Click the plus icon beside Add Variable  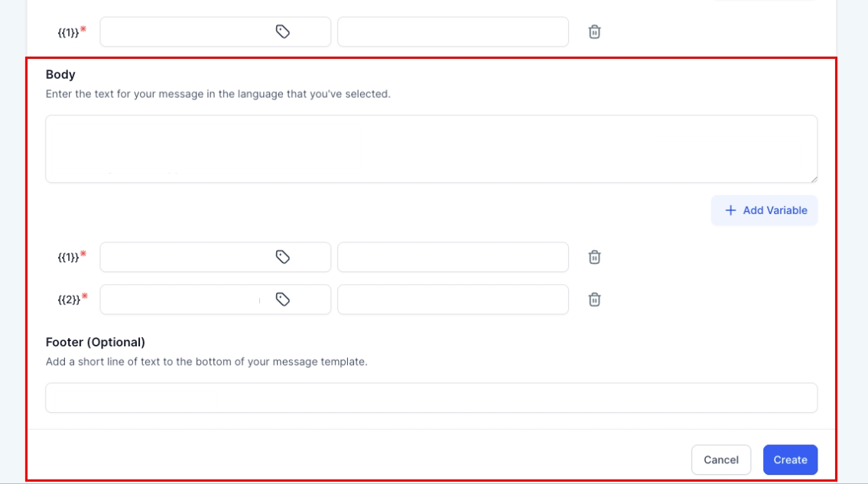pos(730,210)
